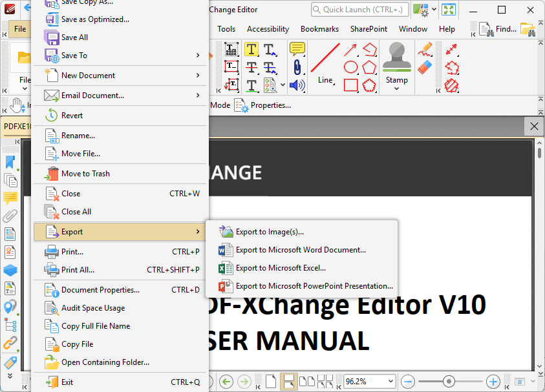Open the Bookmarks ribbon tab

coord(319,29)
